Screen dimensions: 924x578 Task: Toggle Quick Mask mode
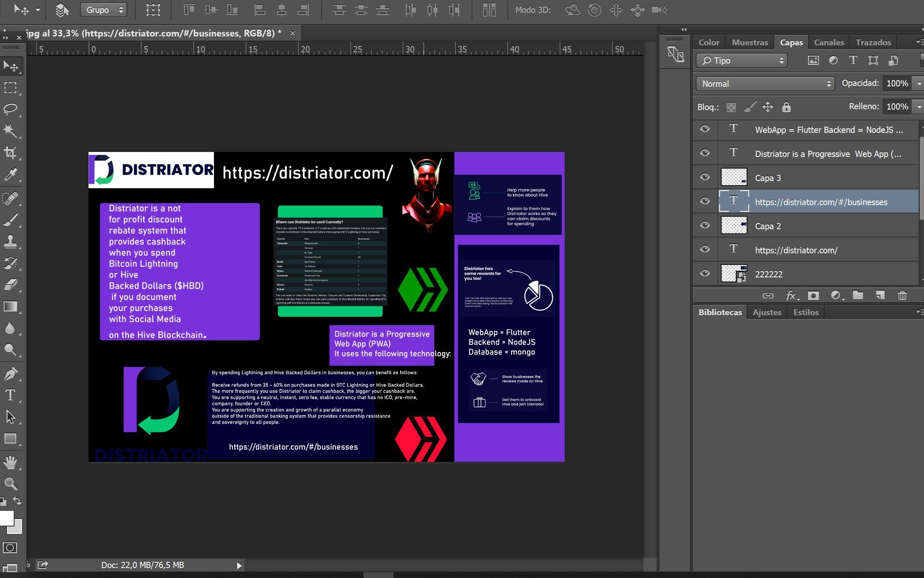pyautogui.click(x=10, y=548)
